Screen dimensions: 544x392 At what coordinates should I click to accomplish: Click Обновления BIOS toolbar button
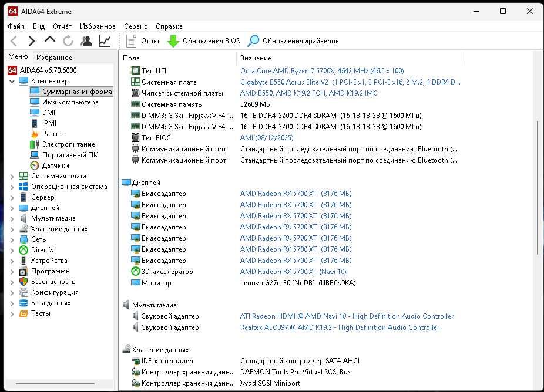pyautogui.click(x=204, y=41)
